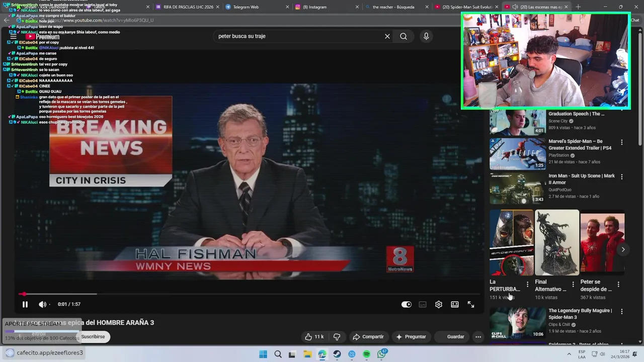Open the YouTube hamburger guide menu

click(x=14, y=36)
